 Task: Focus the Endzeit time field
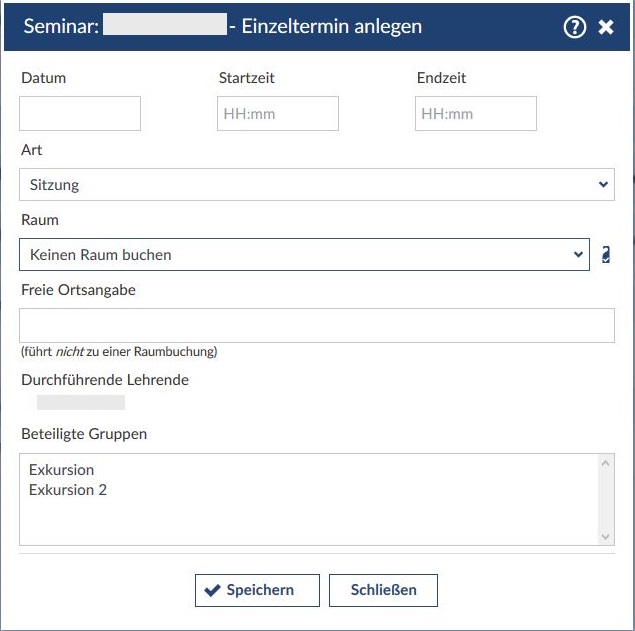(x=476, y=114)
